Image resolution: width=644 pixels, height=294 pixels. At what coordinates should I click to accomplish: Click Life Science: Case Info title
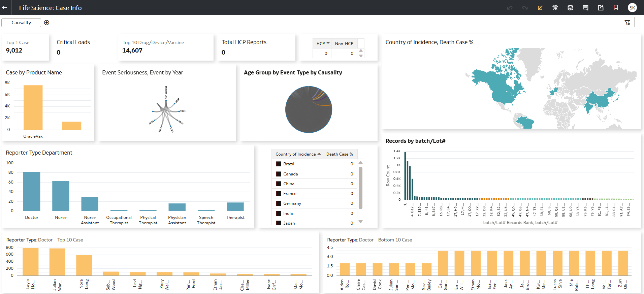50,8
